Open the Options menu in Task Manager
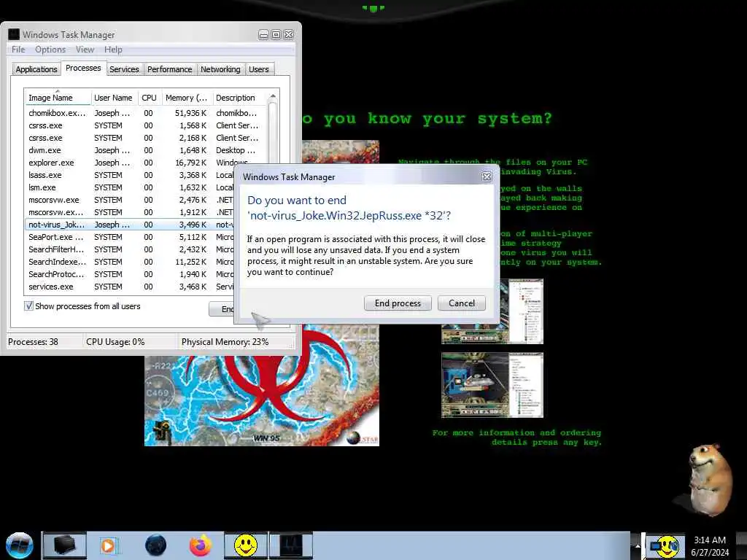This screenshot has width=747, height=560. click(50, 50)
